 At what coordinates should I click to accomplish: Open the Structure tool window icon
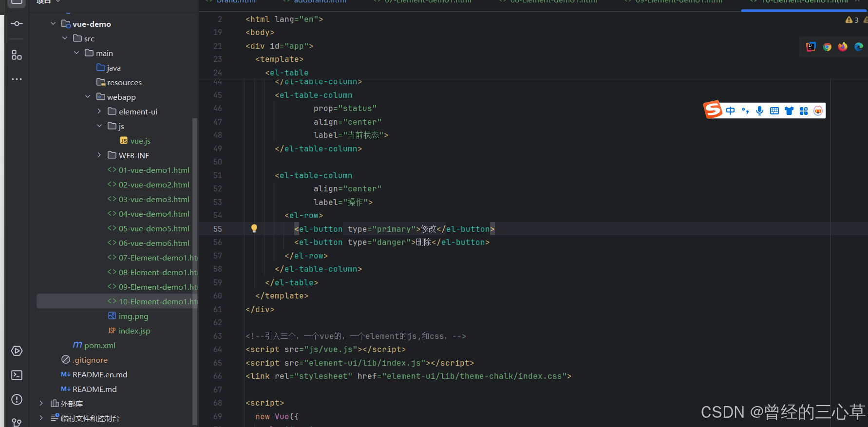(x=17, y=55)
